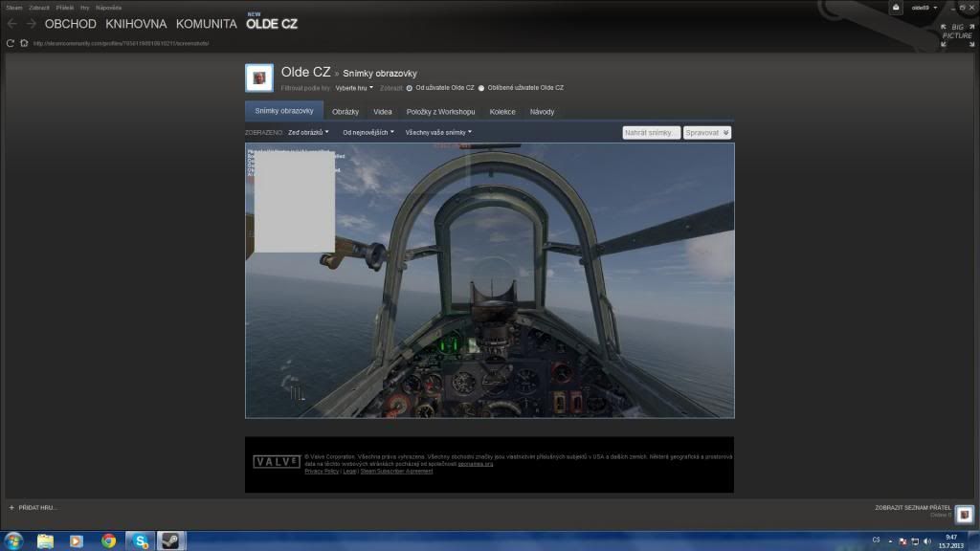Reload the page with the refresh icon

[x=10, y=43]
